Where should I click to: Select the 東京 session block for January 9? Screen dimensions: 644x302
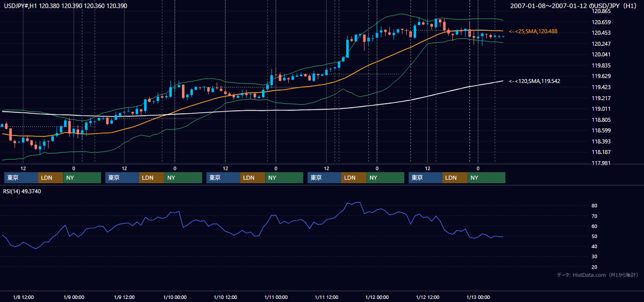coord(122,178)
